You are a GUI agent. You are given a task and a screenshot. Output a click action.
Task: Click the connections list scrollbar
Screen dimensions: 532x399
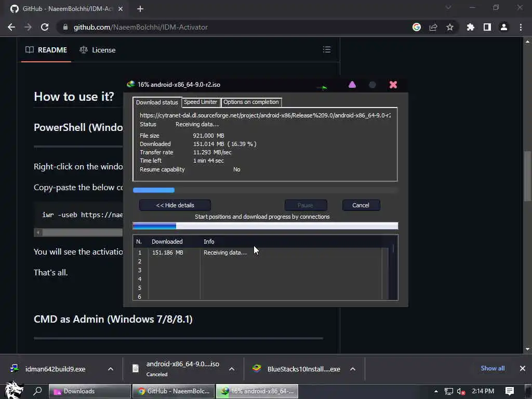[x=393, y=249]
